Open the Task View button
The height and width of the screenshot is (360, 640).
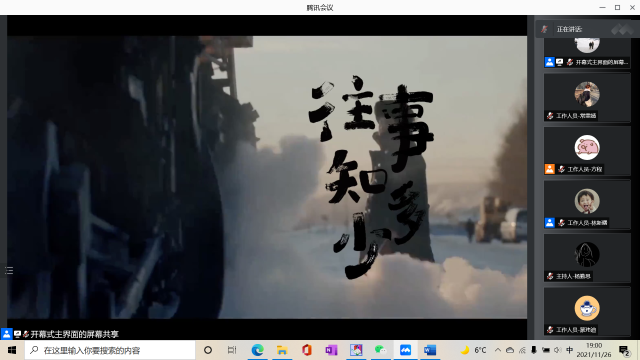[x=232, y=350]
